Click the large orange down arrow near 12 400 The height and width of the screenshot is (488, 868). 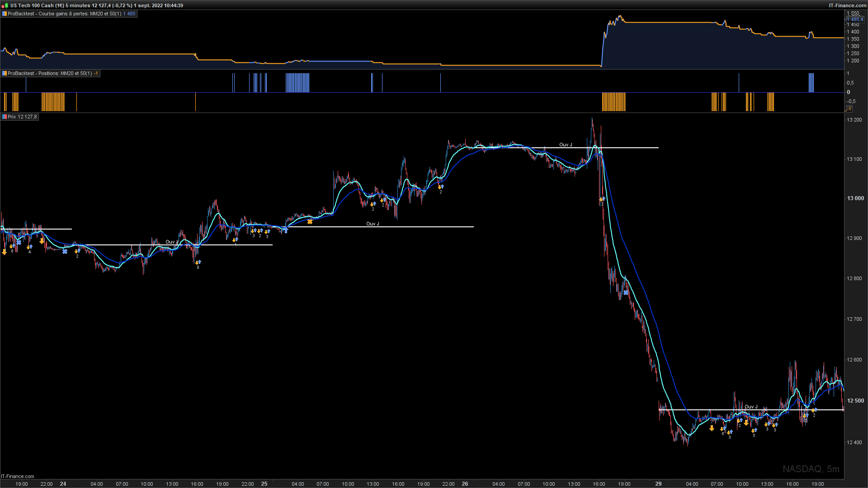click(x=712, y=428)
